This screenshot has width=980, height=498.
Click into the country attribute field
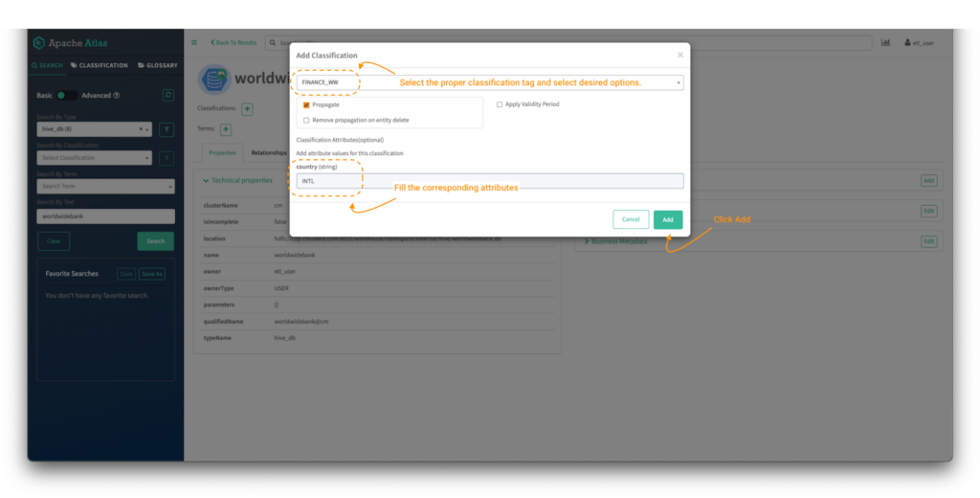click(490, 181)
